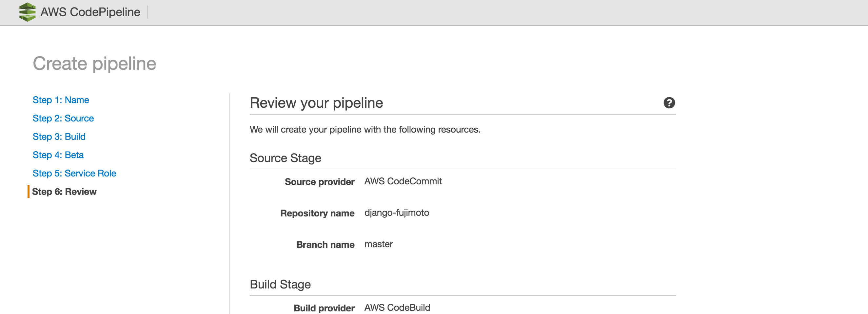The height and width of the screenshot is (314, 868).
Task: Select the highlighted Step 6: Review item
Action: (65, 192)
